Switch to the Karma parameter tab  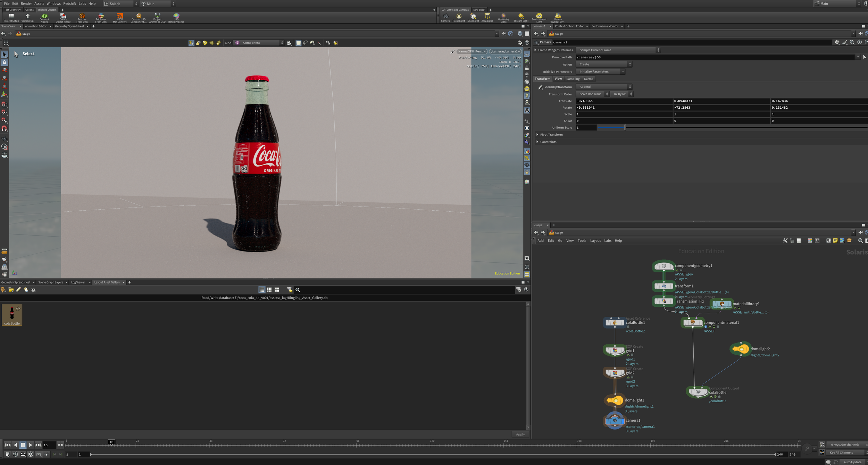coord(589,79)
